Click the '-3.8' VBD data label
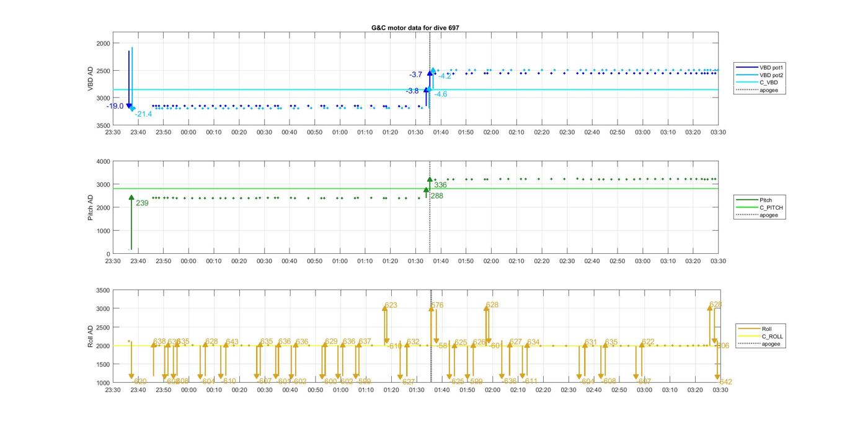 point(412,91)
